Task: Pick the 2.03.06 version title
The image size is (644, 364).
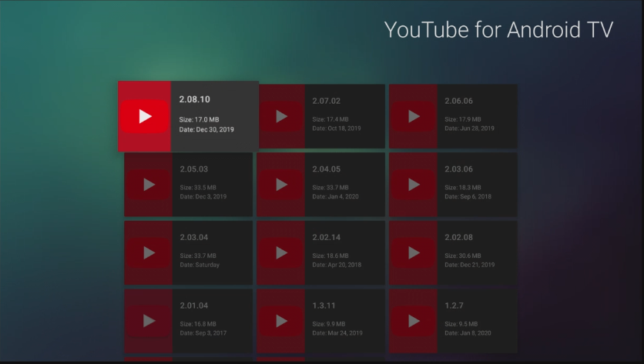Action: point(458,169)
